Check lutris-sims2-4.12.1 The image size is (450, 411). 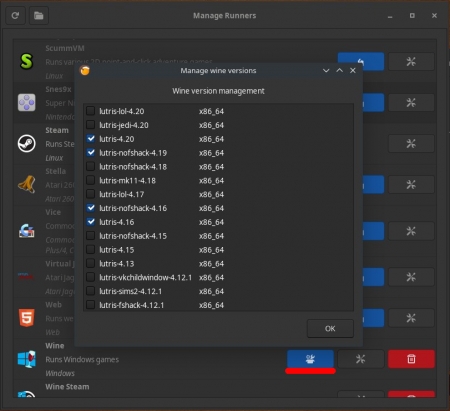click(90, 291)
